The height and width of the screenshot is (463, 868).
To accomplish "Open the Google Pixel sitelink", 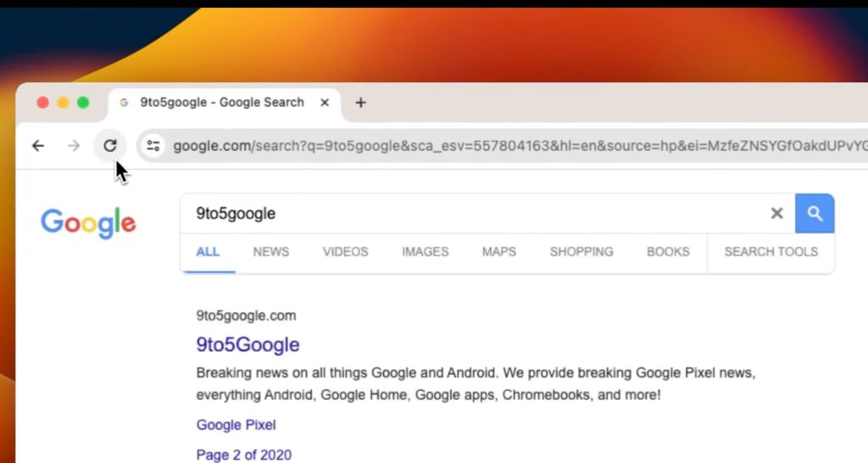I will pyautogui.click(x=236, y=425).
